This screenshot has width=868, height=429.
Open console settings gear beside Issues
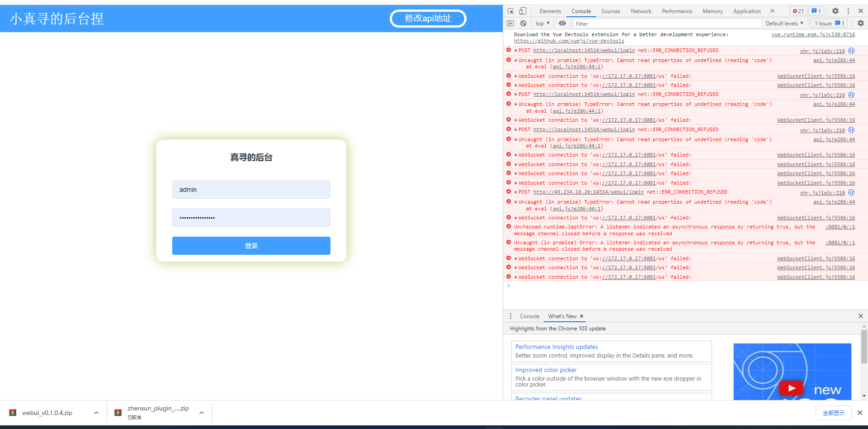point(861,23)
